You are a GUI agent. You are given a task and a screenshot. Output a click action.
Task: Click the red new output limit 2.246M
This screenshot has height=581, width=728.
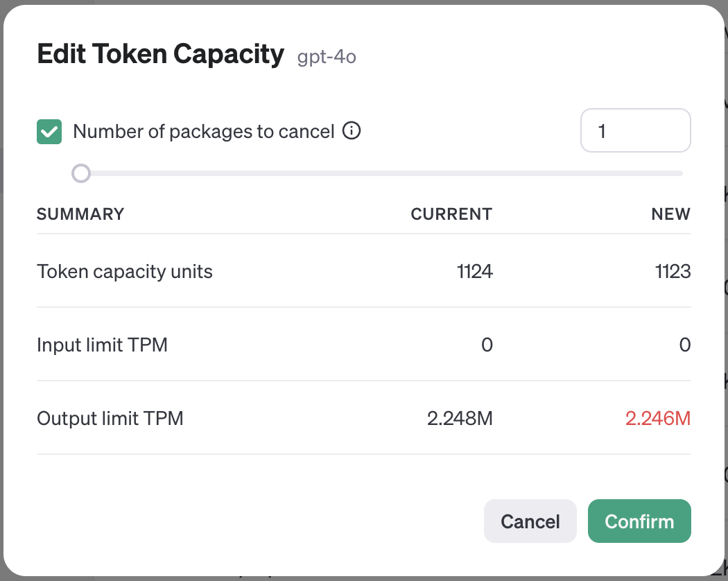click(x=658, y=418)
